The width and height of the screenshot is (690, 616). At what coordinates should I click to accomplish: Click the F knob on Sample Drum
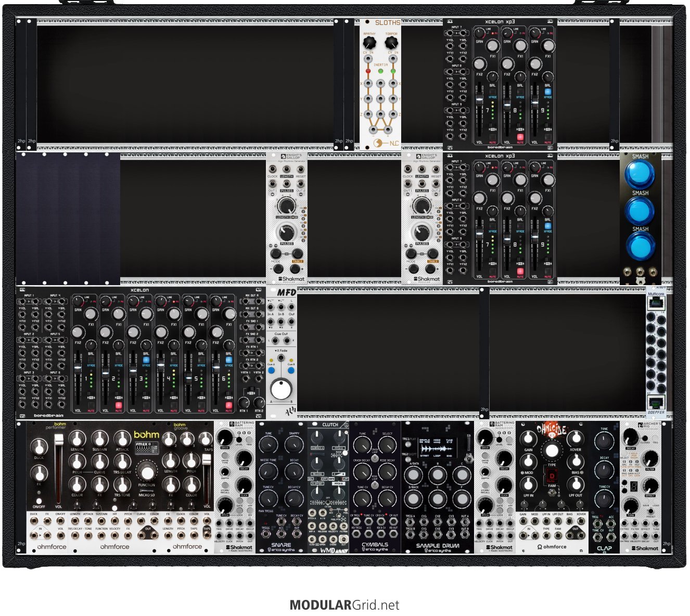coord(461,499)
